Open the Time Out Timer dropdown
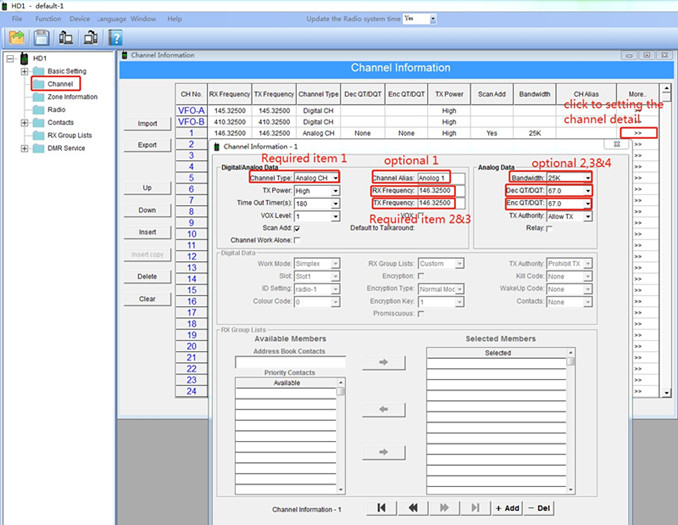This screenshot has height=525, width=678. pos(336,204)
